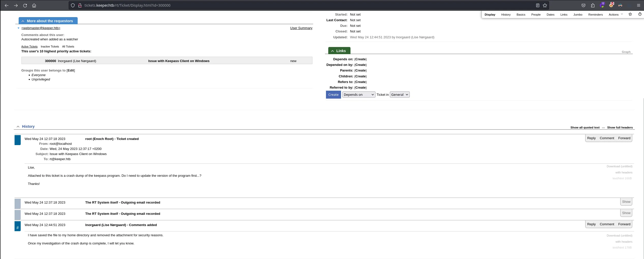
Task: Click the ticket bookmark star icon
Action: click(x=630, y=14)
